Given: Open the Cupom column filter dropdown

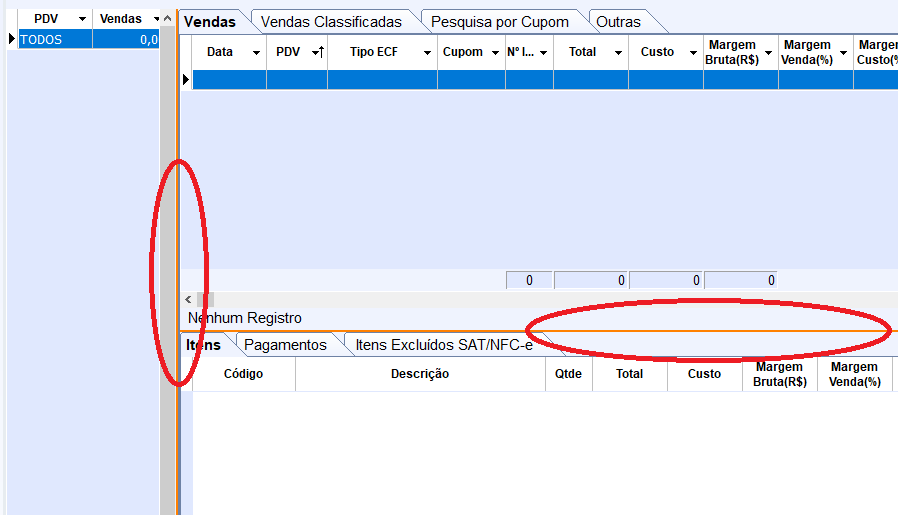Looking at the screenshot, I should tap(495, 53).
